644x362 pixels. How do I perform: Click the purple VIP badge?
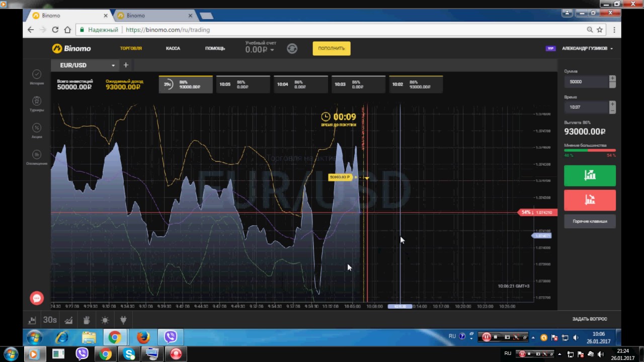pos(550,48)
